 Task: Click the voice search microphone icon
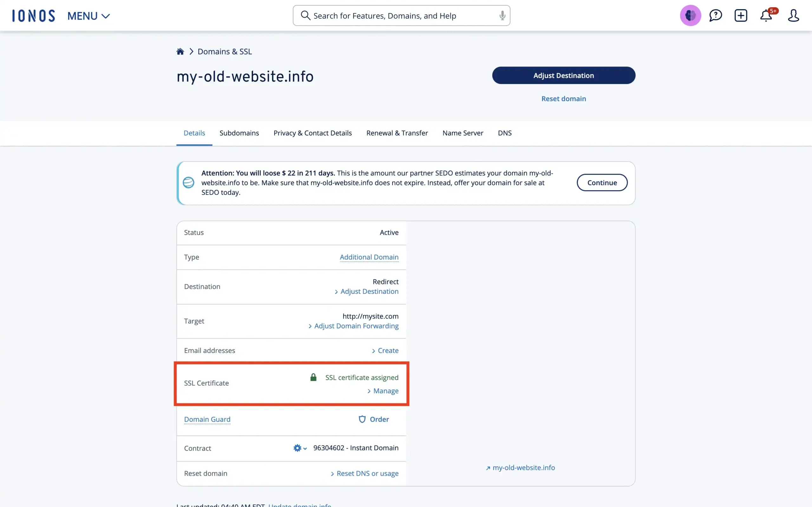tap(502, 16)
